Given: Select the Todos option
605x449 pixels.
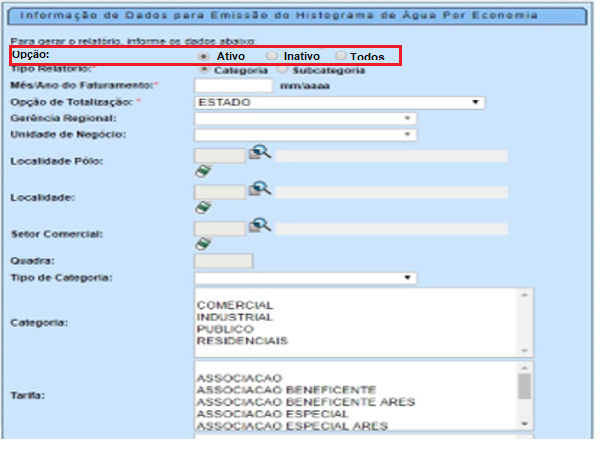Looking at the screenshot, I should click(x=340, y=56).
